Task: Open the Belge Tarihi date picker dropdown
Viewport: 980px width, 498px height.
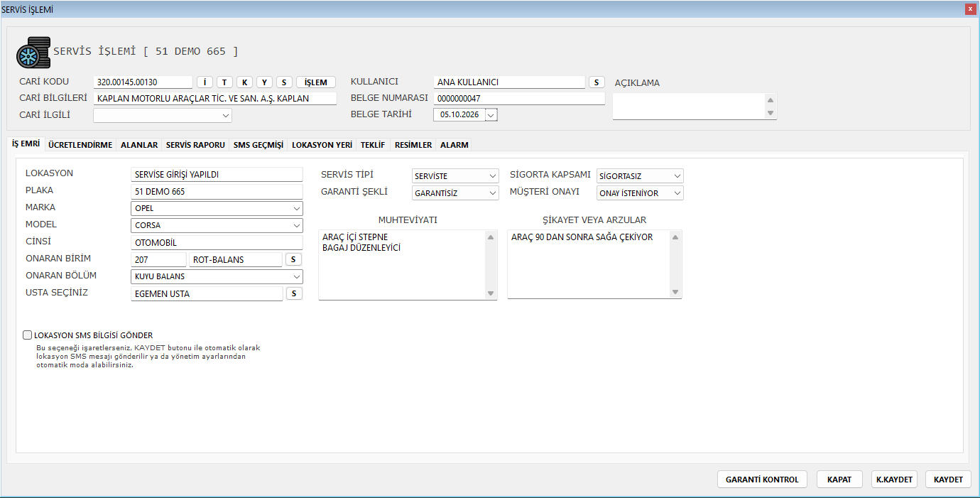Action: point(491,114)
